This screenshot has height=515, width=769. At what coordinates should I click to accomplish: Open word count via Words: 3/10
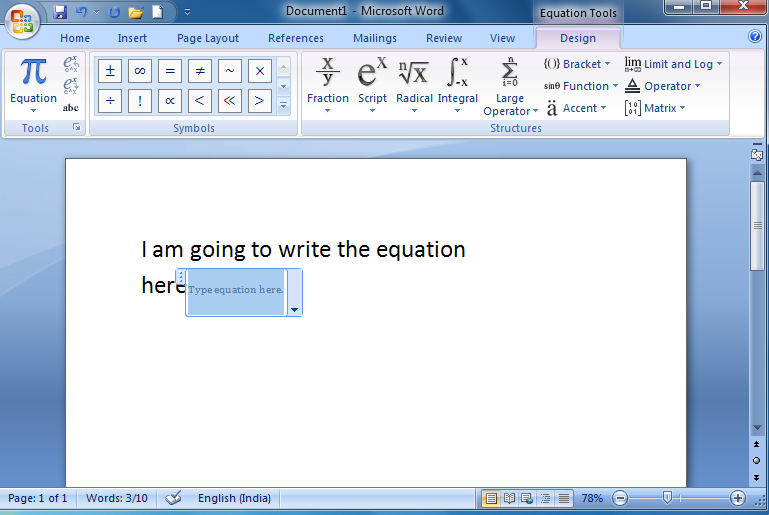click(x=117, y=498)
